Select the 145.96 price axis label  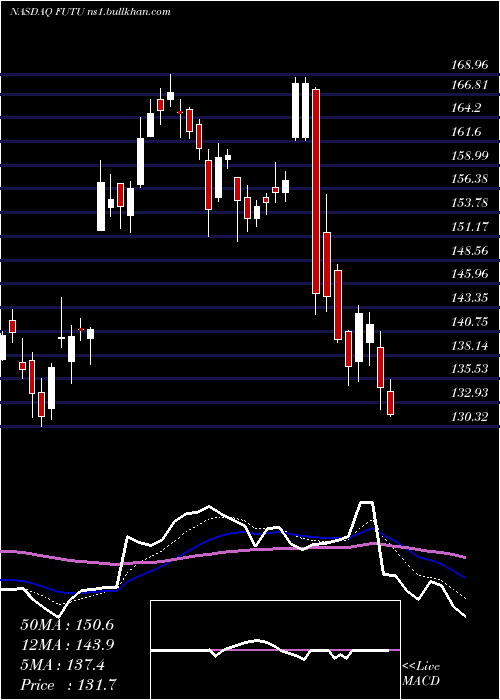point(469,274)
